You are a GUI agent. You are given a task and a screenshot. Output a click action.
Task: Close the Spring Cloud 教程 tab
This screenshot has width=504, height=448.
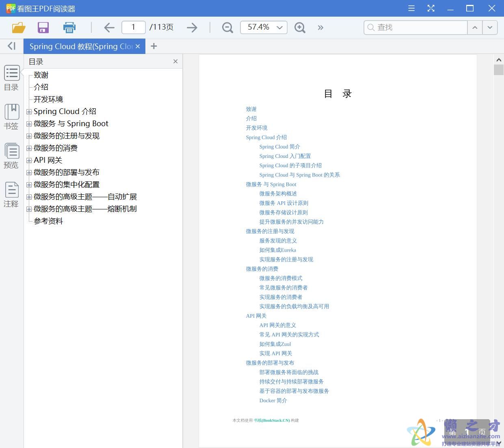click(x=138, y=46)
